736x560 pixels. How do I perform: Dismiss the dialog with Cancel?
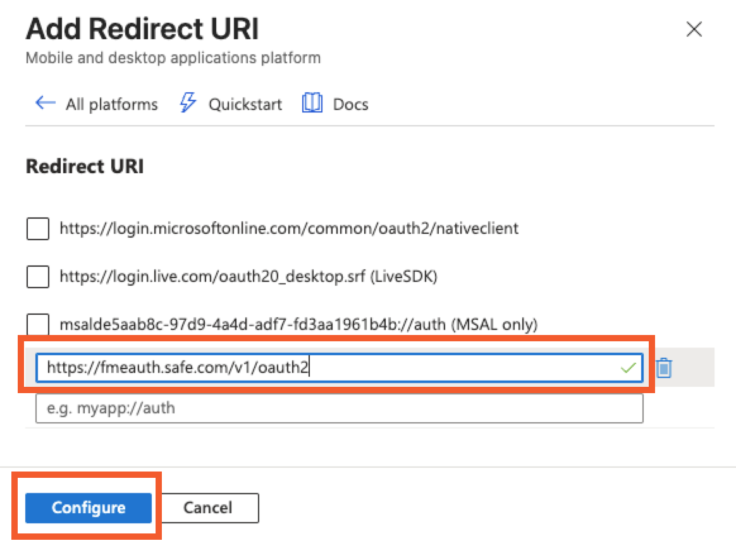209,508
